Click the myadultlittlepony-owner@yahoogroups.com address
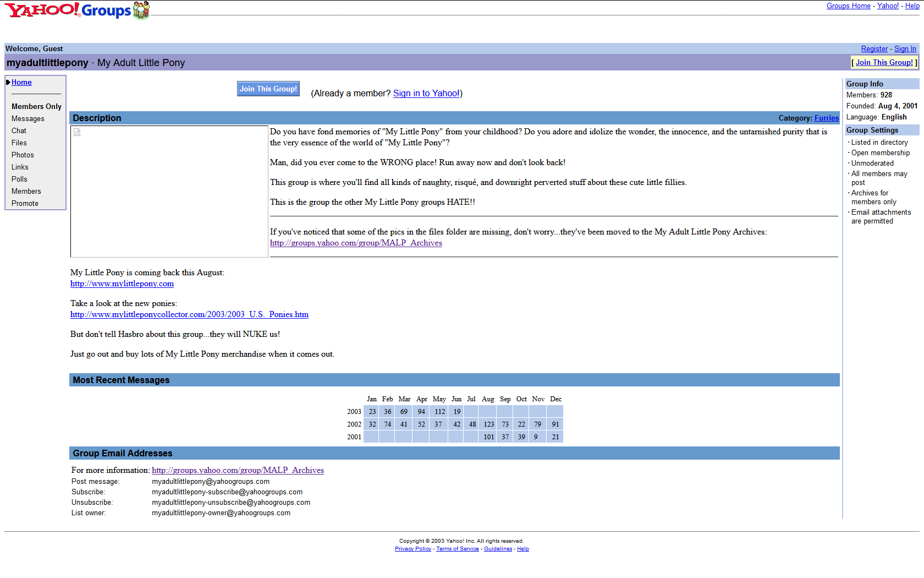This screenshot has width=924, height=578. [221, 513]
